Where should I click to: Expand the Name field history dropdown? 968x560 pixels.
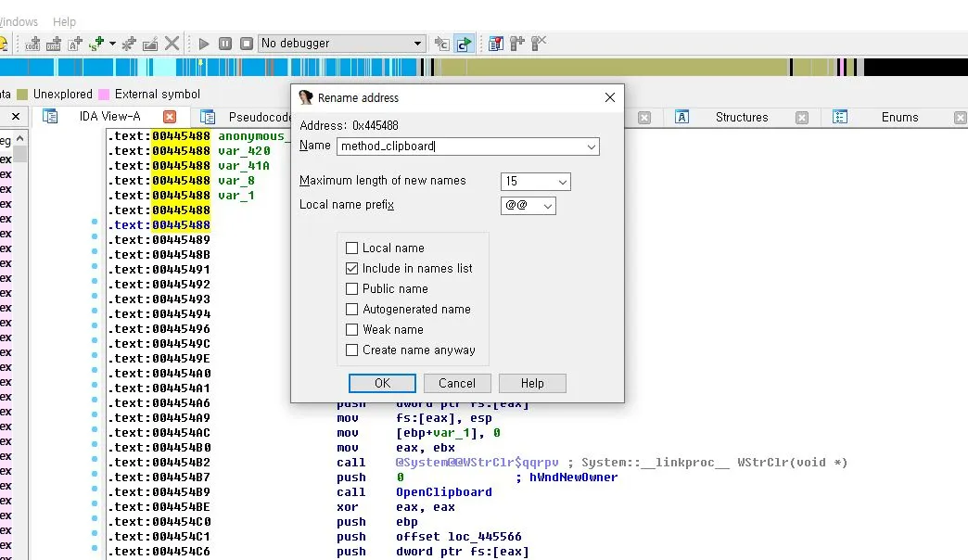point(591,146)
